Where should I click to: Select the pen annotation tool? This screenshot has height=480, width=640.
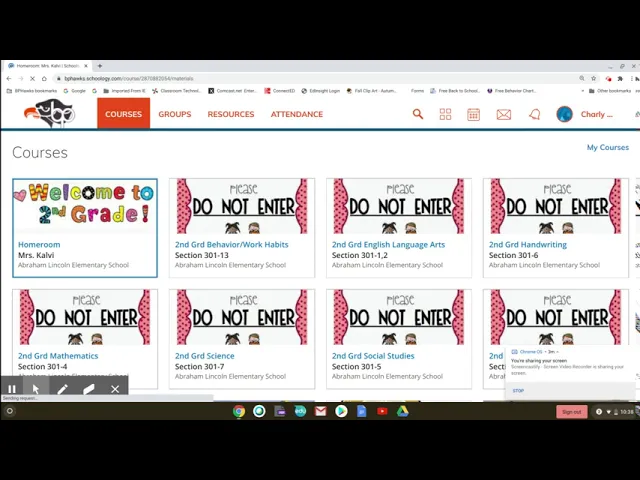(62, 389)
